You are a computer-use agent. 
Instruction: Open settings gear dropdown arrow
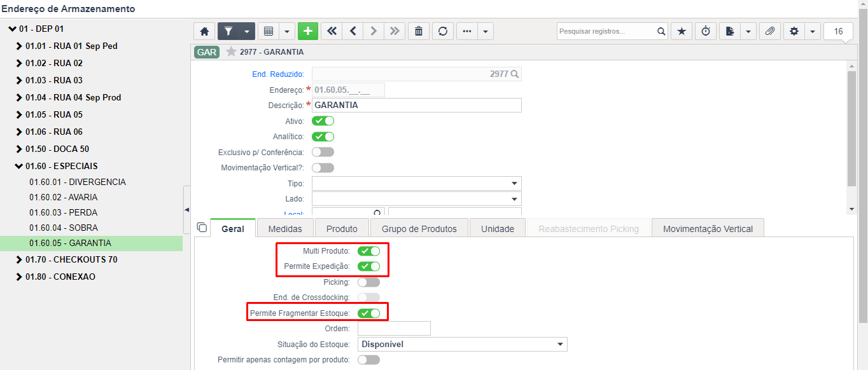pos(813,31)
